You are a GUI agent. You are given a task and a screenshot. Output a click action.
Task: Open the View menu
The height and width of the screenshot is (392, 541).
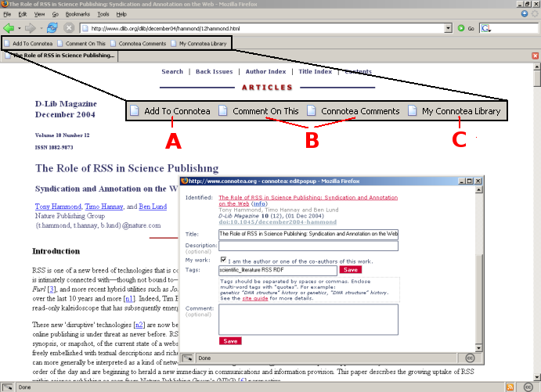39,14
